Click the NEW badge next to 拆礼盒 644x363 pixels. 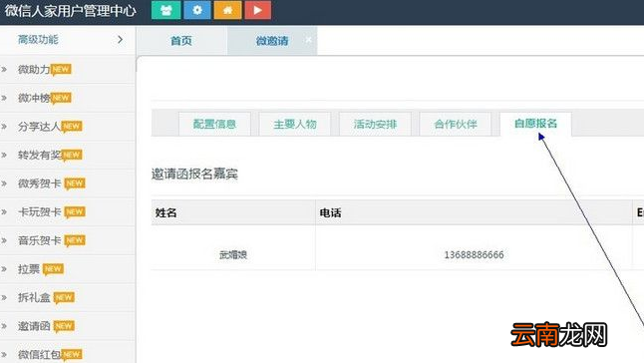(64, 298)
